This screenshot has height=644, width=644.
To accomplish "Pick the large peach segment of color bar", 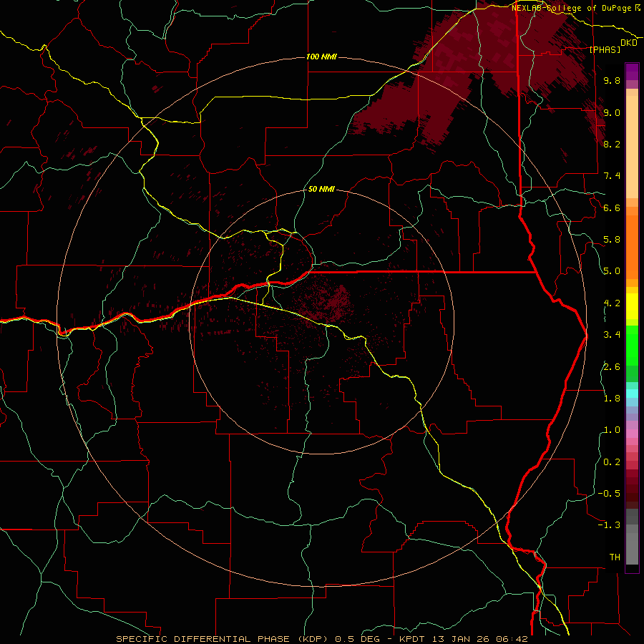I will 632,148.
